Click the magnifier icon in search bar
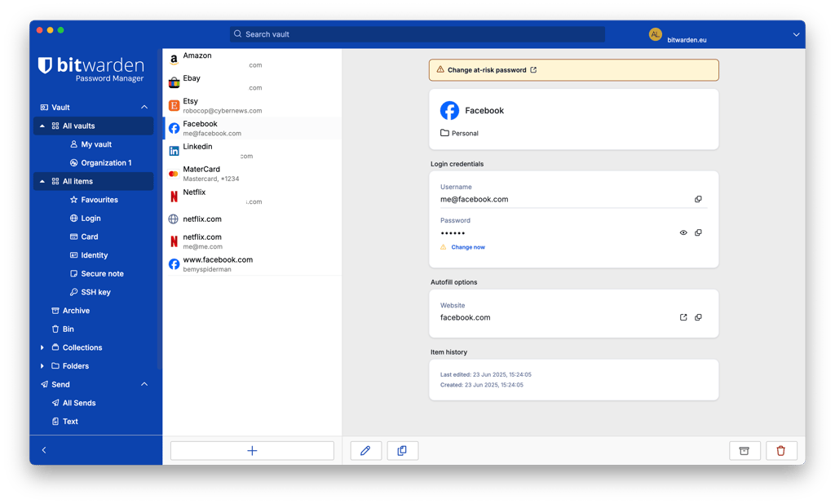835x504 pixels. (x=237, y=34)
